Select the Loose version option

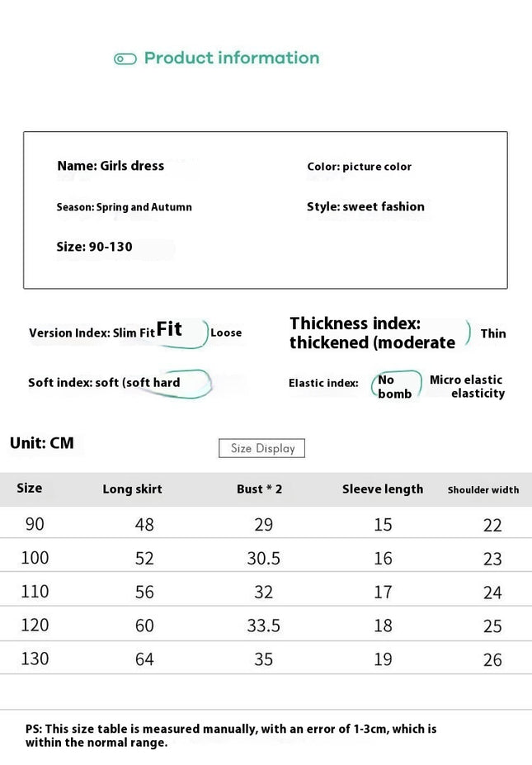pos(226,333)
